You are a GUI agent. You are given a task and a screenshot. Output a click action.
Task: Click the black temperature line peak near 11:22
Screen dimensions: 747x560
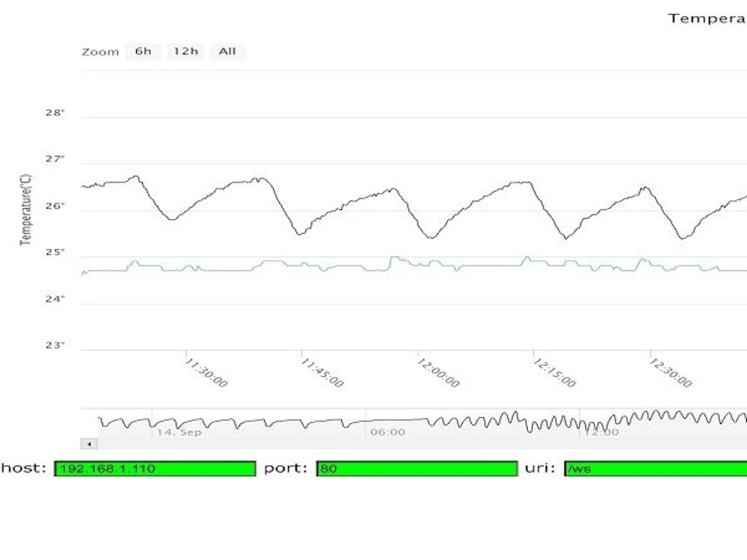coord(136,177)
